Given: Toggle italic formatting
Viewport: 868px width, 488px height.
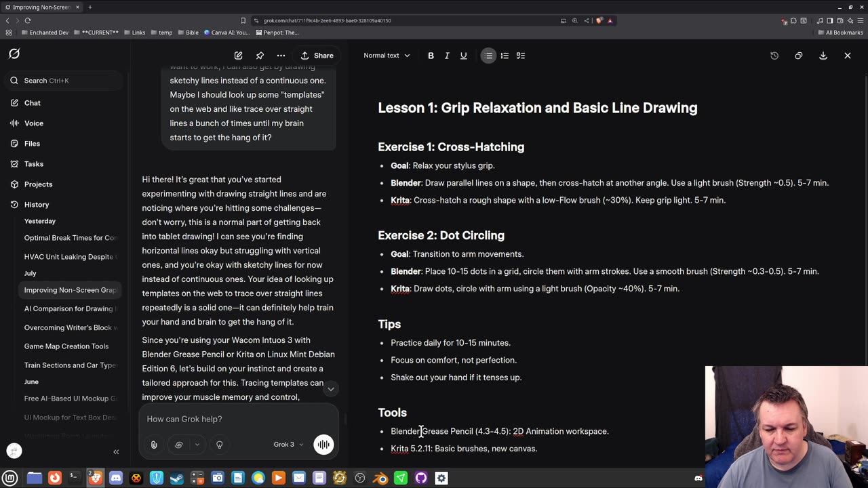Looking at the screenshot, I should [447, 56].
